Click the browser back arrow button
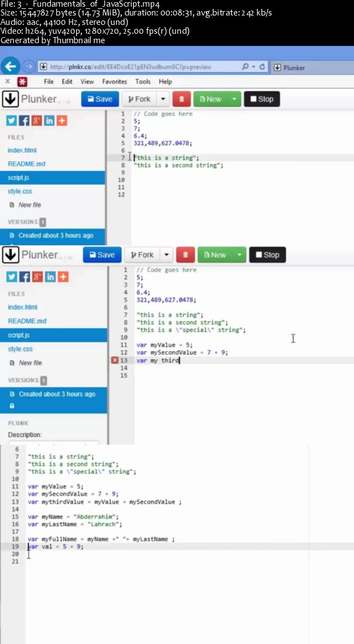Screen dimensions: 354x644 point(11,66)
